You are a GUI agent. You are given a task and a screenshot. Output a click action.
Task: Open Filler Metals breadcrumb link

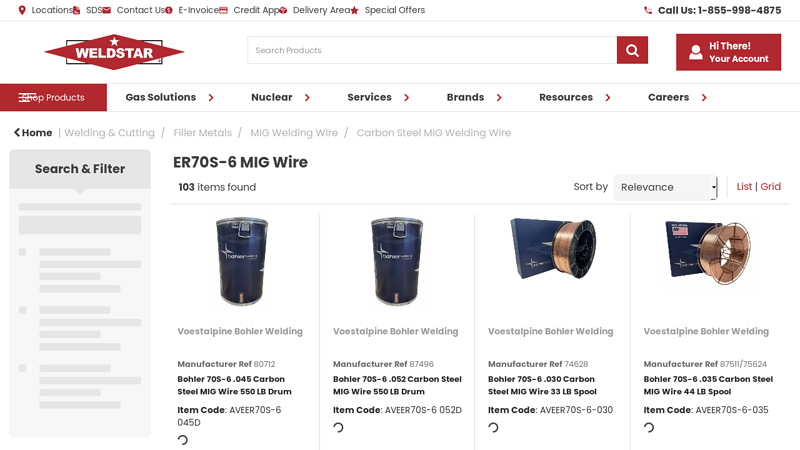(x=203, y=133)
